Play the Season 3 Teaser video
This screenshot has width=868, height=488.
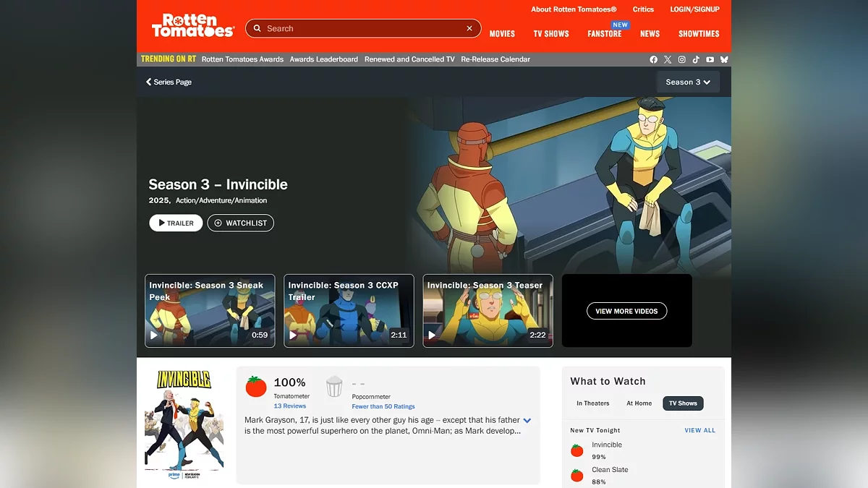pyautogui.click(x=431, y=335)
